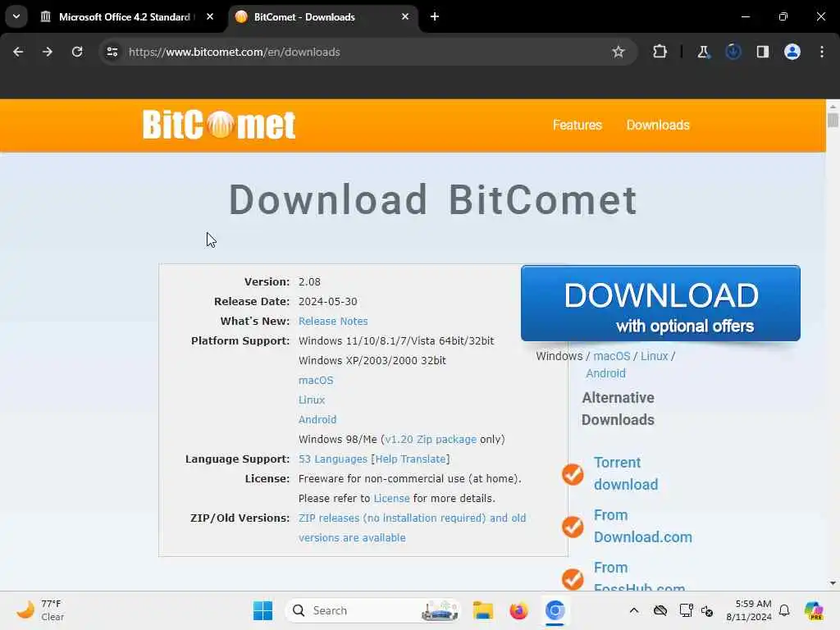
Task: Open the browser downloads icon
Action: click(x=733, y=52)
